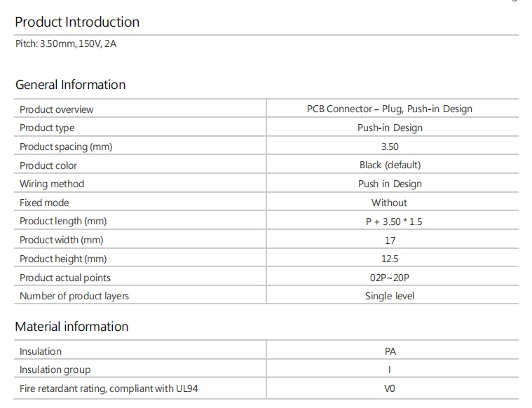Click the Black (default) color value
This screenshot has width=532, height=408.
point(390,165)
